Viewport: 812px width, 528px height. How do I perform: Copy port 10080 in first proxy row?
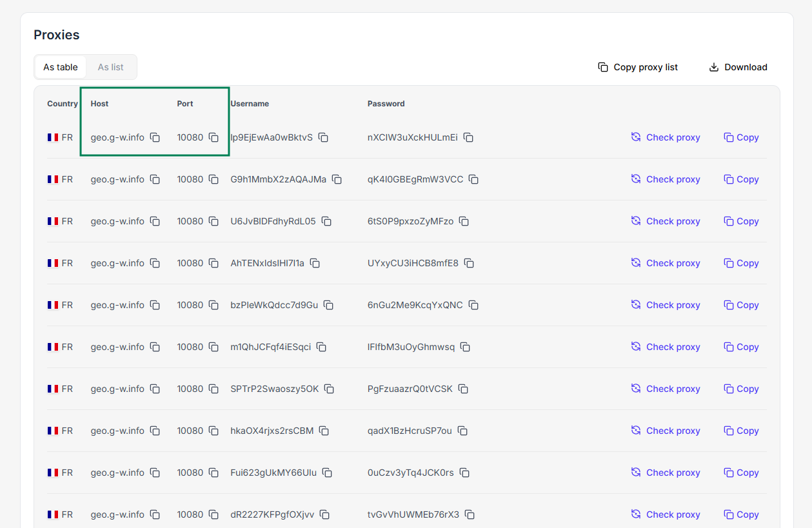(x=213, y=137)
